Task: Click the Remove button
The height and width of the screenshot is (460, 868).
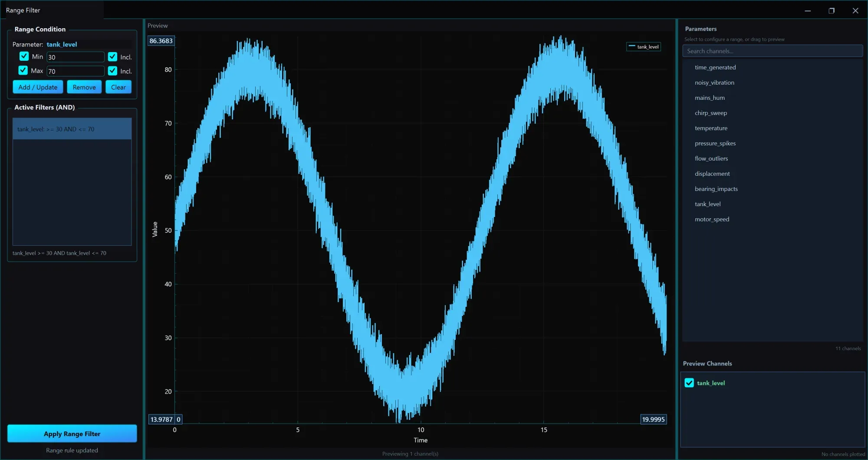Action: pyautogui.click(x=84, y=87)
